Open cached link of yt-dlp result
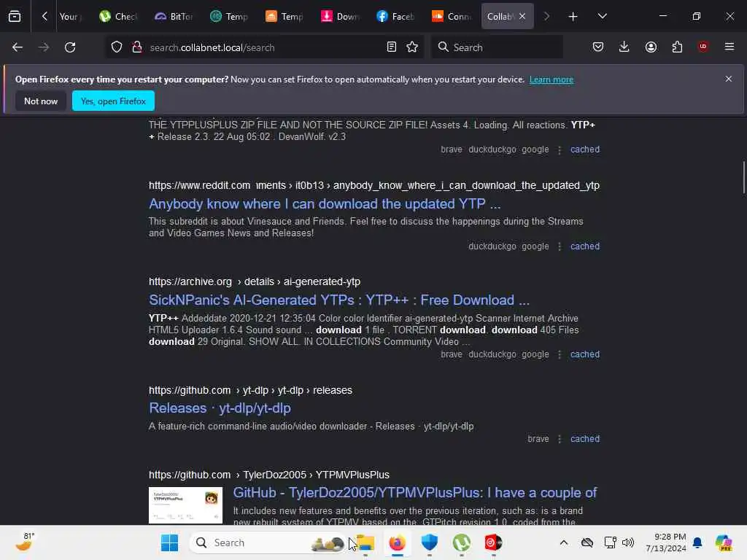Screen dimensions: 747x560 (x=584, y=438)
